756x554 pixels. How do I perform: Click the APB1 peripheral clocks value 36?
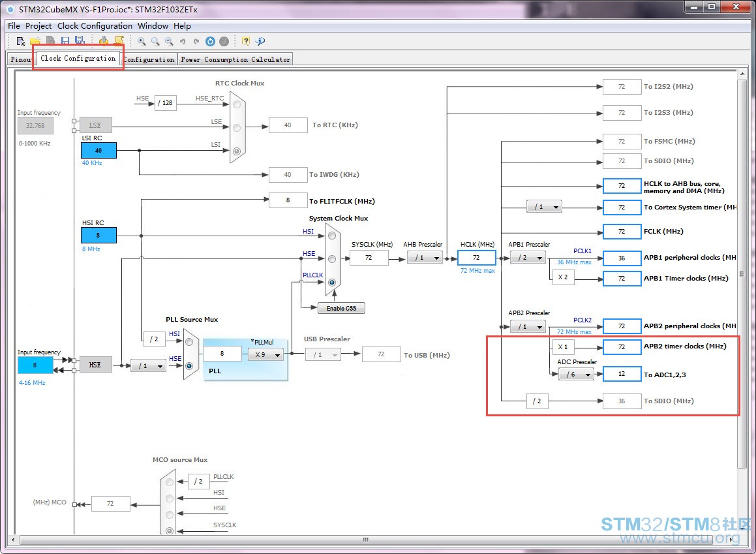pos(622,258)
